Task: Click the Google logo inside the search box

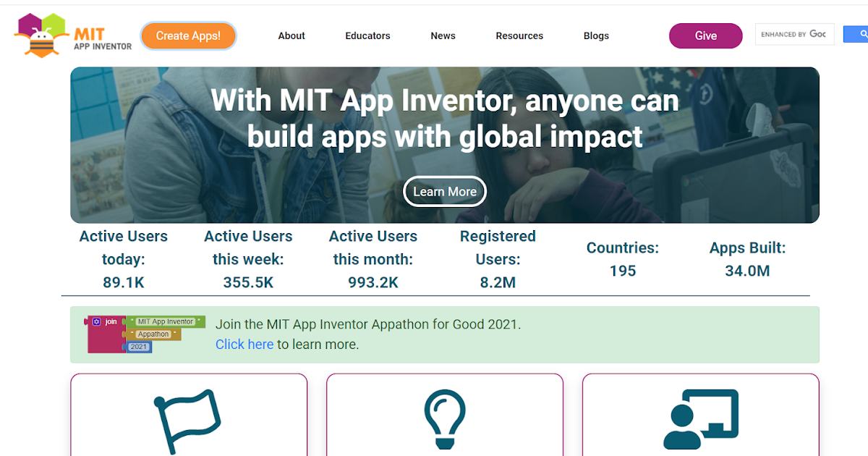Action: click(821, 34)
